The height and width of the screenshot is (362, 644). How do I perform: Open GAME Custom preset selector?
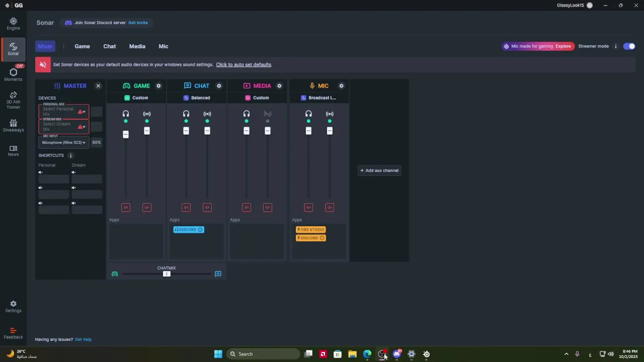click(136, 98)
